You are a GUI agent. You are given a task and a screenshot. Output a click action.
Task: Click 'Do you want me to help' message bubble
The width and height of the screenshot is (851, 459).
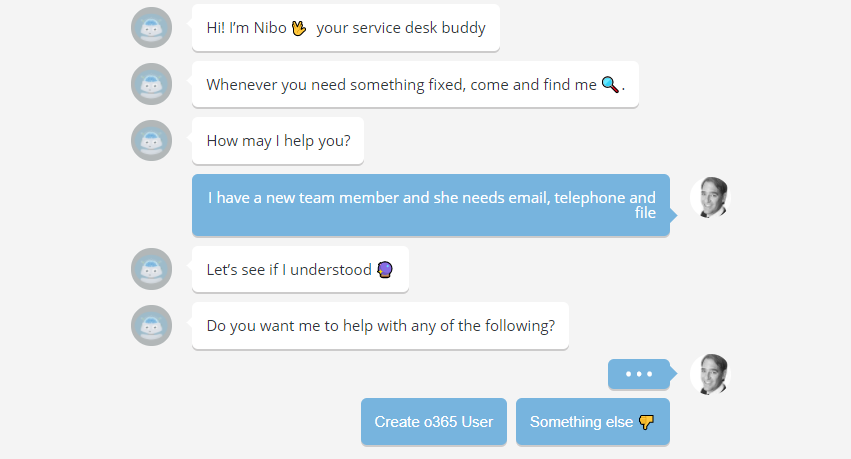pyautogui.click(x=380, y=326)
